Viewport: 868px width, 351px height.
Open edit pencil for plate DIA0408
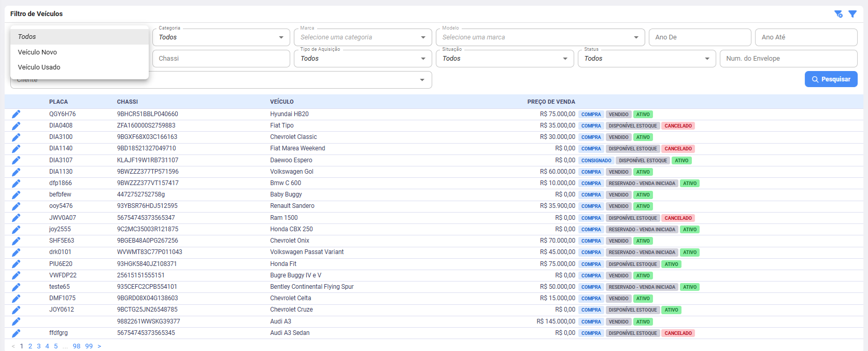16,125
